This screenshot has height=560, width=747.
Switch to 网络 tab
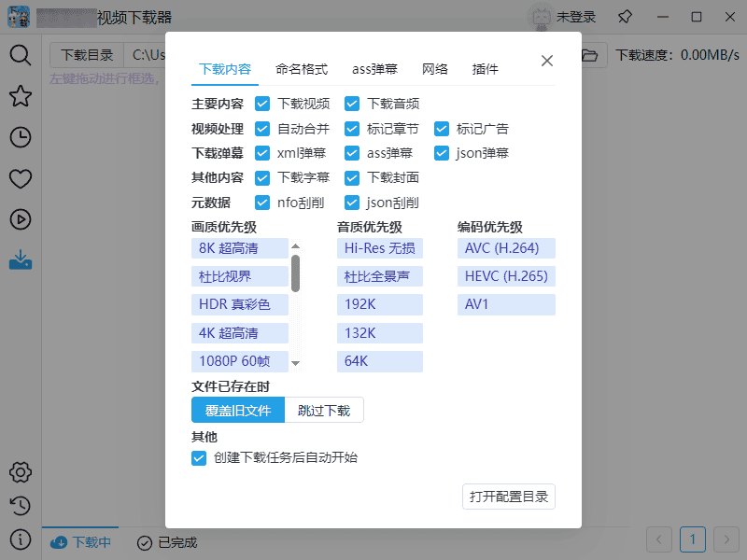(435, 69)
